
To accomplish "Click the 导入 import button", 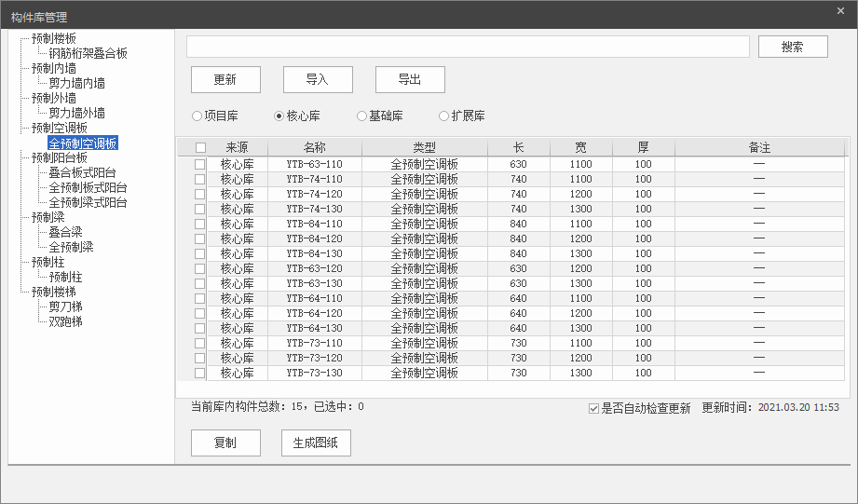I will [x=318, y=79].
